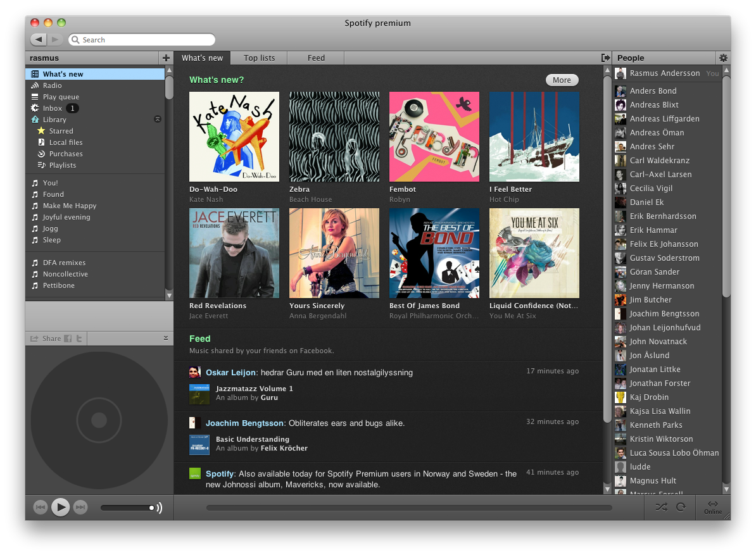Viewport: 756px width, 555px height.
Task: Open Basic Understanding album link
Action: point(253,439)
